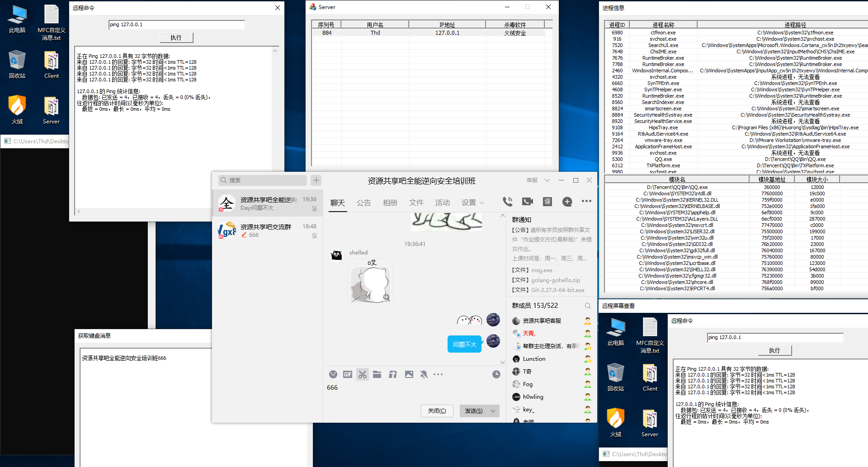Image resolution: width=868 pixels, height=467 pixels.
Task: Click the music share icon in chat toolbar
Action: coord(393,374)
